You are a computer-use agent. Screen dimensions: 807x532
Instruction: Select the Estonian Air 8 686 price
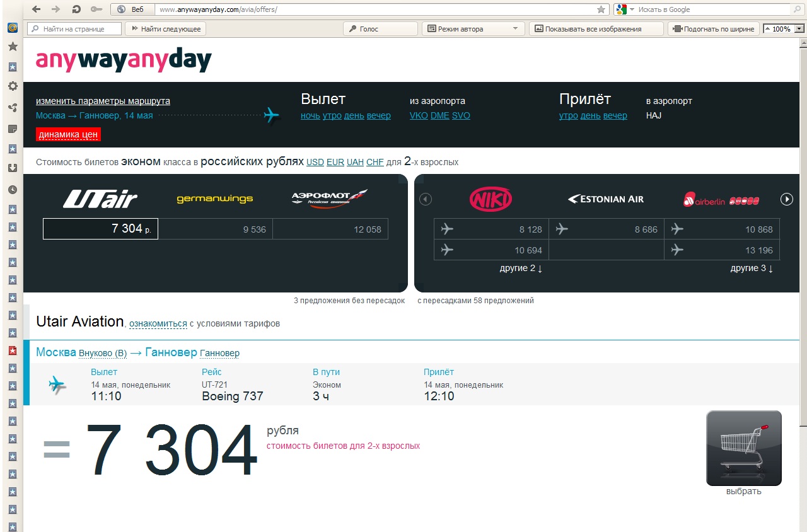pyautogui.click(x=607, y=229)
